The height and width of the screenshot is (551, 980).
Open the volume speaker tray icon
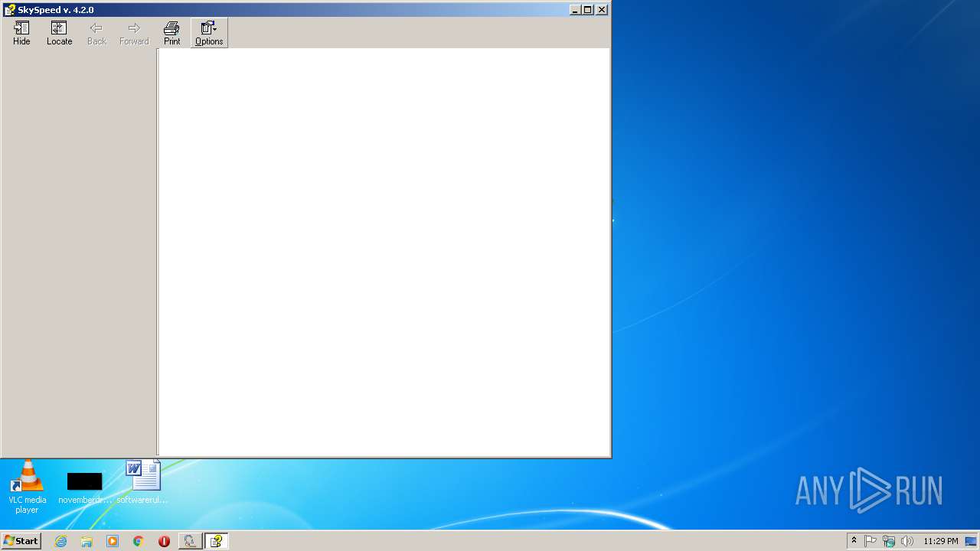click(907, 541)
